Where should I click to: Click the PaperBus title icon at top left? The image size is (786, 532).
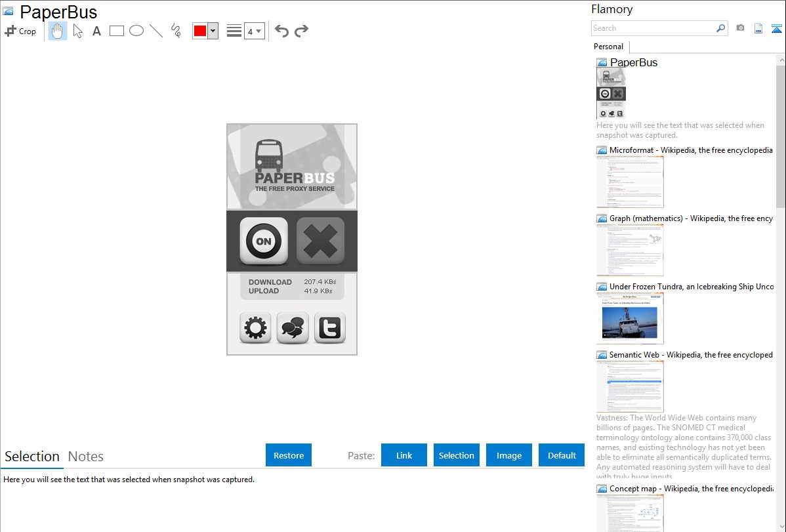coord(9,12)
